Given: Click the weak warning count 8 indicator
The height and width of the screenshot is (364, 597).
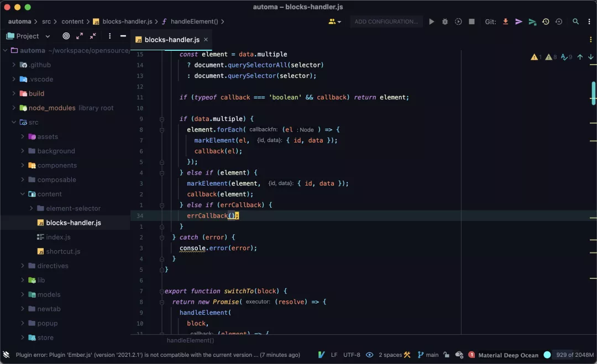Looking at the screenshot, I should click(x=551, y=57).
